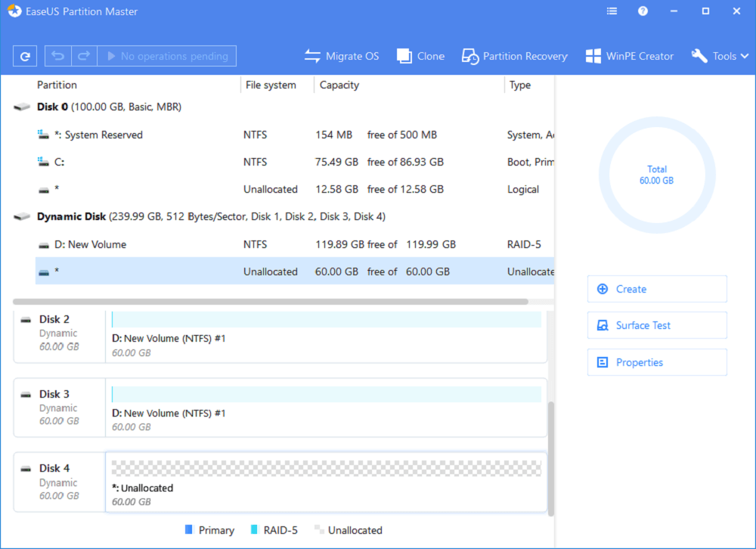Select the Disk 0 row
This screenshot has height=549, width=756.
coord(283,107)
